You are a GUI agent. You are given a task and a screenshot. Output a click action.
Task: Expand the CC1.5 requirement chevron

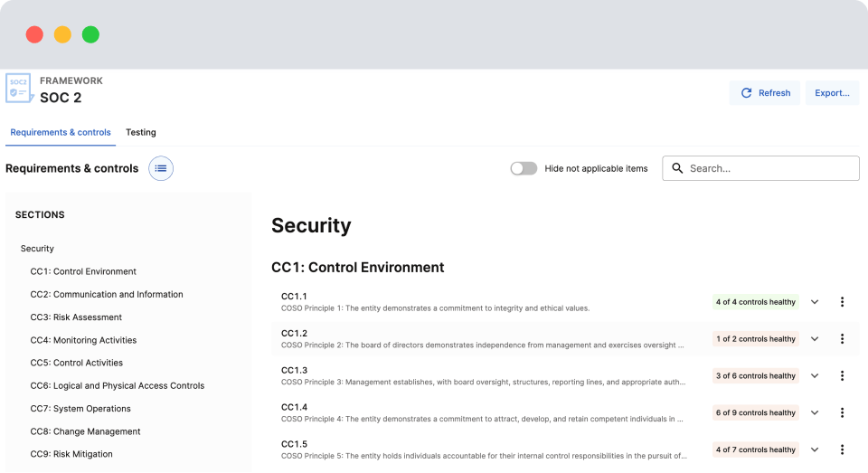tap(815, 449)
